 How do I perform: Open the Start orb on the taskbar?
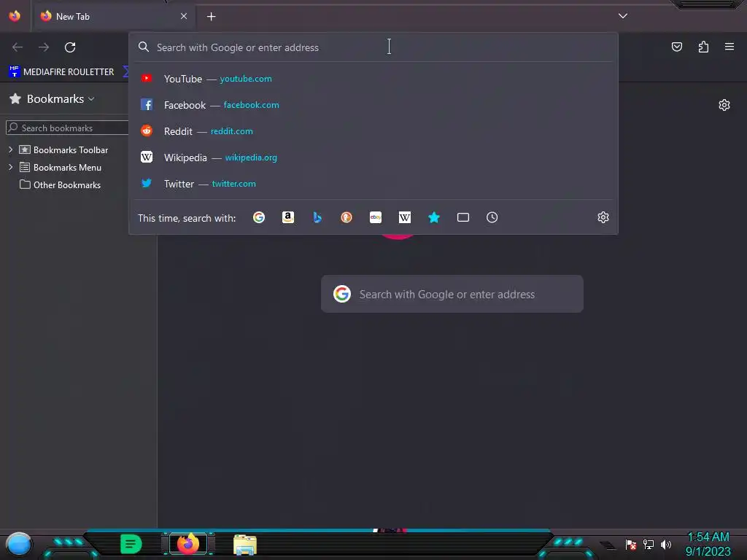(18, 545)
